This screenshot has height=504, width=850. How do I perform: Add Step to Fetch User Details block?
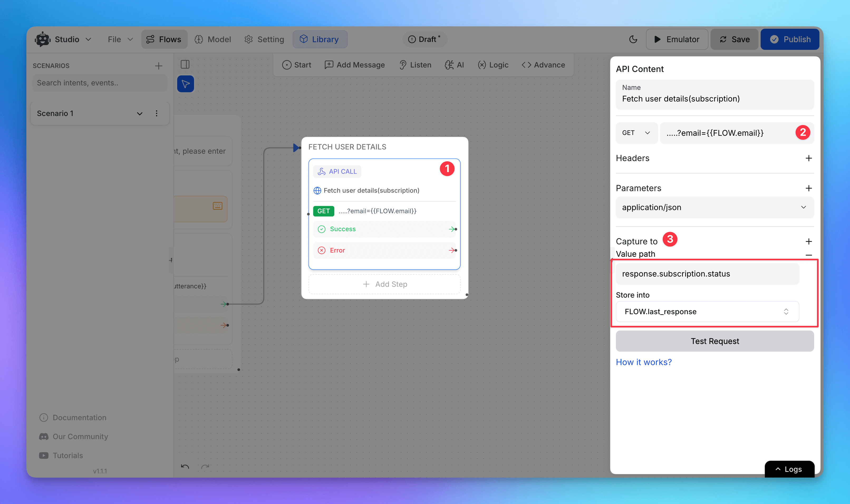(384, 284)
